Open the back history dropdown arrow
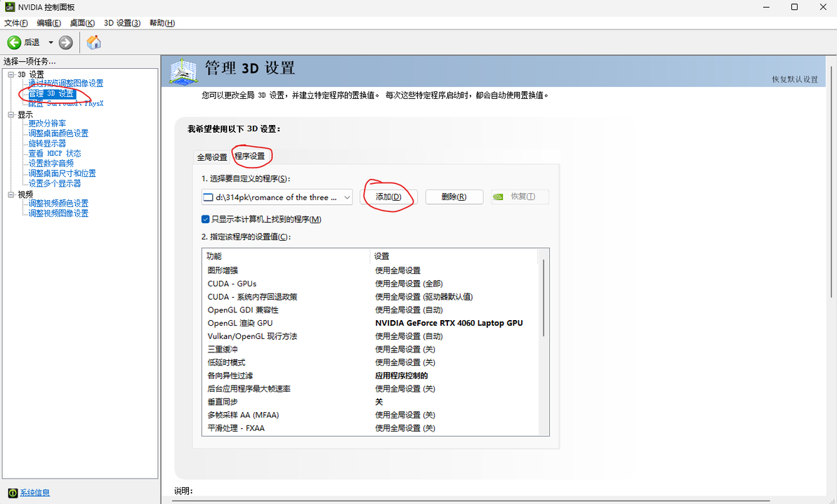The height and width of the screenshot is (504, 837). [51, 42]
